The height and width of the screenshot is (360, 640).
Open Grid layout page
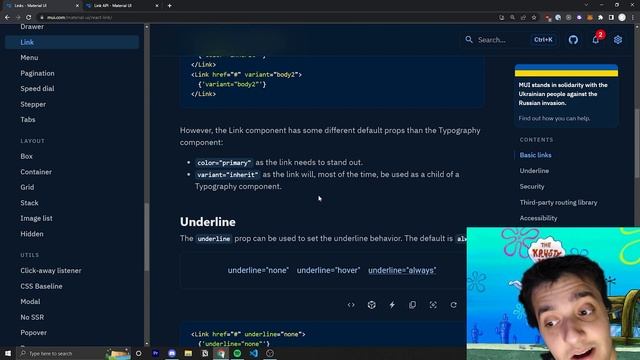pyautogui.click(x=27, y=187)
